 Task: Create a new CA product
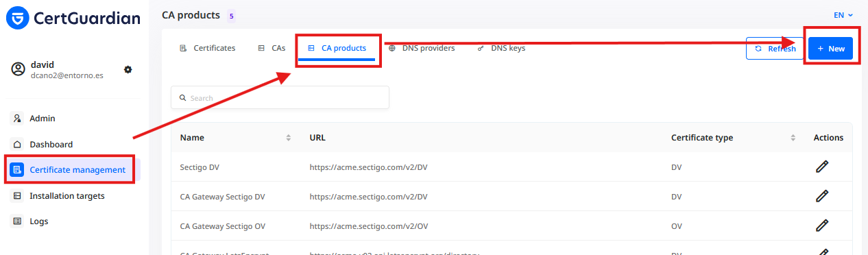[x=830, y=49]
